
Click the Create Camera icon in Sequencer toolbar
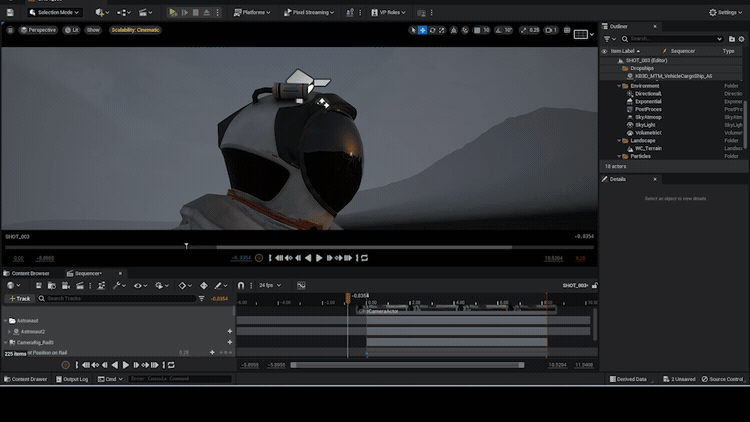tap(66, 286)
